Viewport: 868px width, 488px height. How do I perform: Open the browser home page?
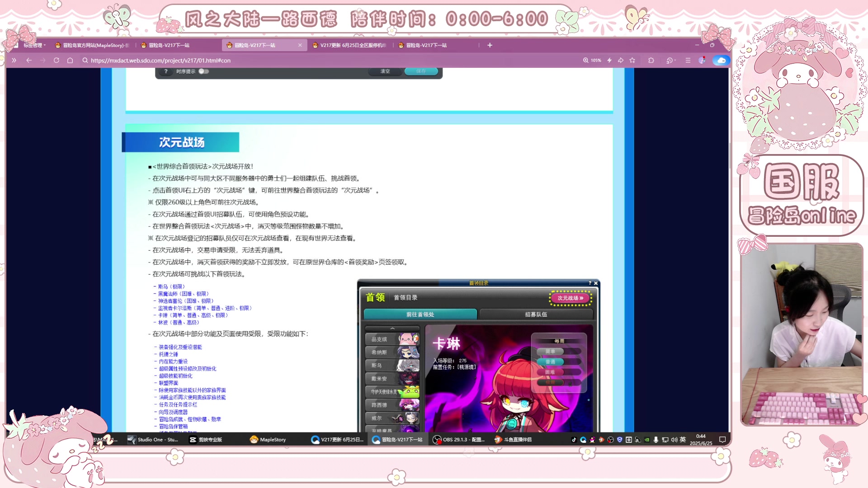coord(70,60)
